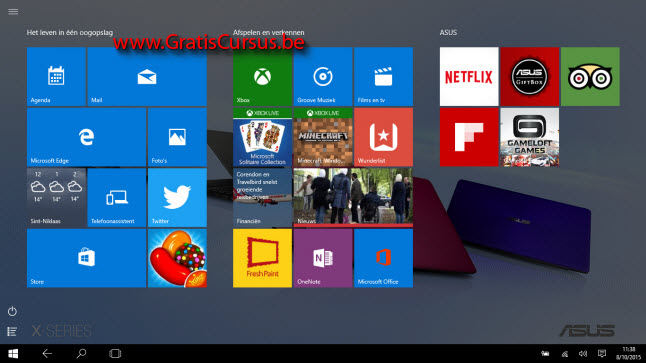The image size is (646, 363).
Task: Expand the hamburger menu at top left
Action: point(13,12)
